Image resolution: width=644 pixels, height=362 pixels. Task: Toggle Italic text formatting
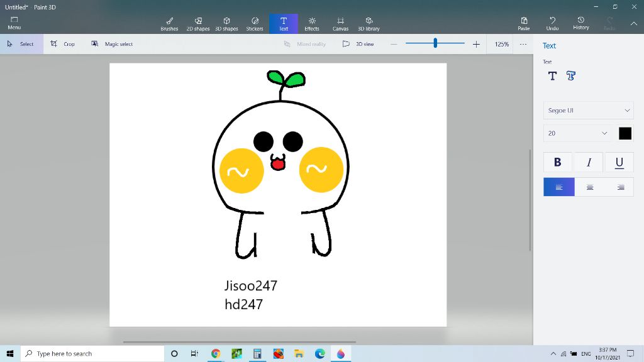tap(589, 162)
